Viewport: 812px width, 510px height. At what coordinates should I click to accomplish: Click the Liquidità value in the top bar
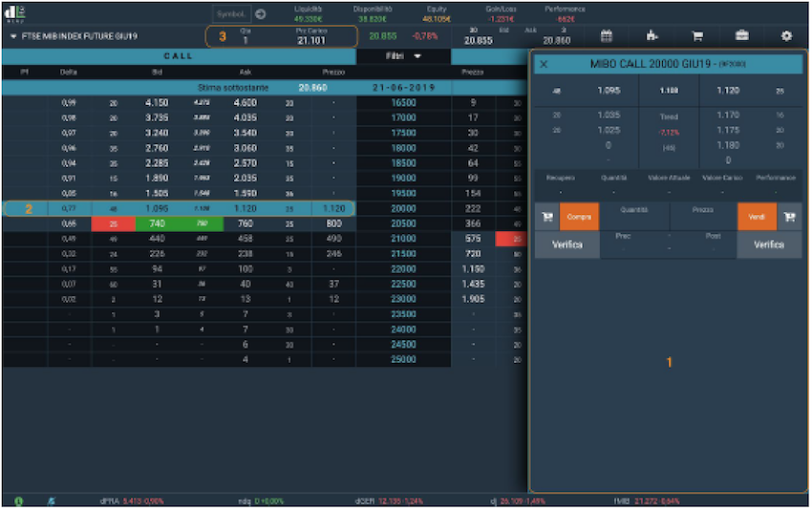click(309, 19)
